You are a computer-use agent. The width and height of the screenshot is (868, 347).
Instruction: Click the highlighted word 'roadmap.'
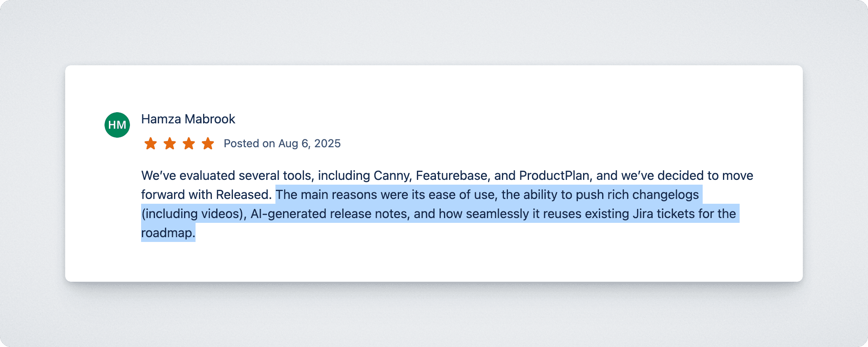(x=168, y=233)
